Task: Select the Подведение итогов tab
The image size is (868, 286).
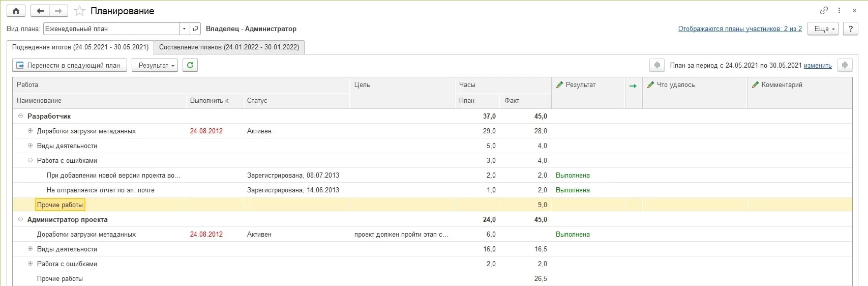Action: click(80, 47)
